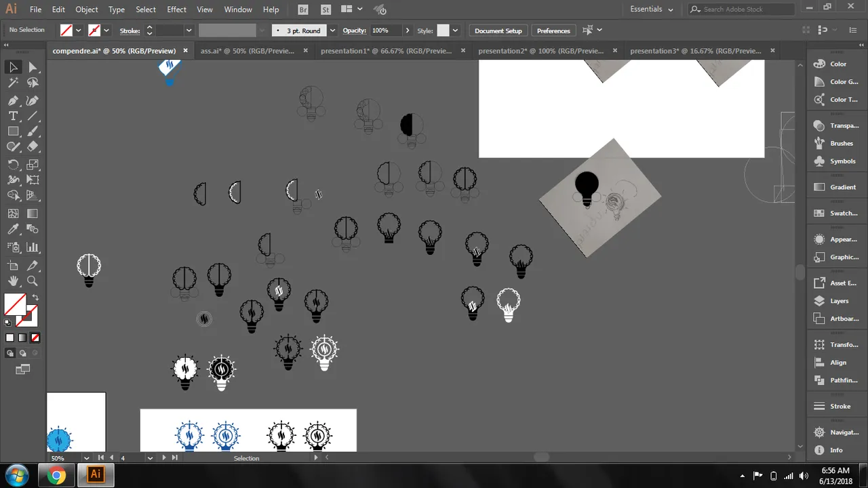Select the Eraser tool
Viewport: 868px width, 488px height.
click(x=33, y=146)
